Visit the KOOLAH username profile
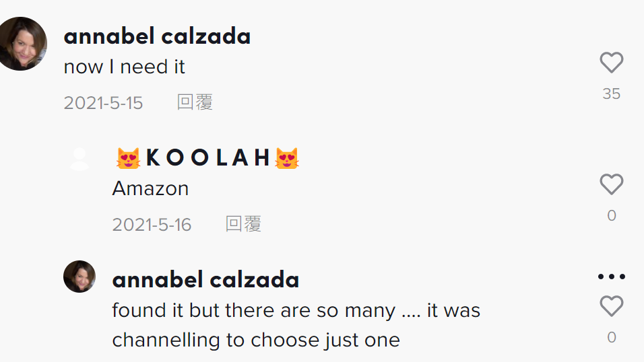This screenshot has width=644, height=362. tap(208, 158)
